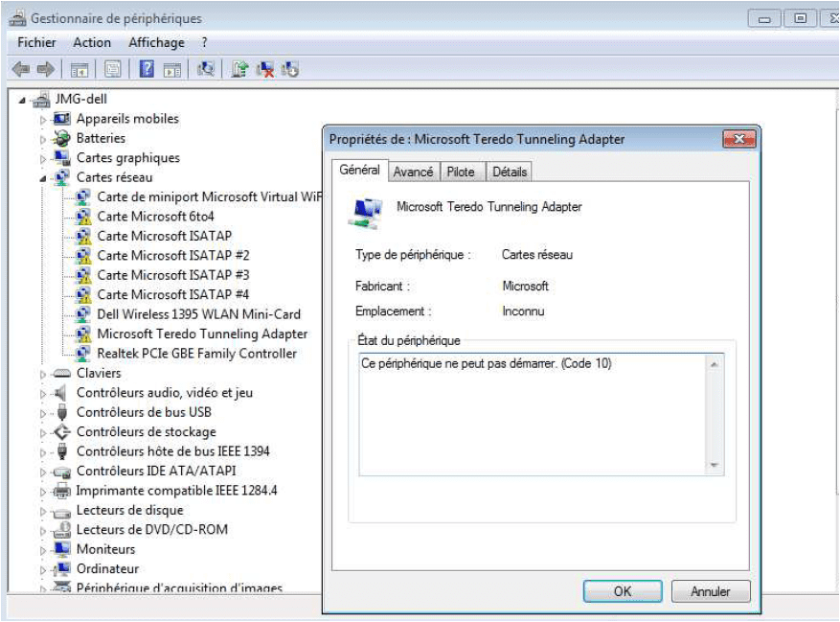
Task: Click the down arrow of device status scrollbar
Action: (714, 466)
